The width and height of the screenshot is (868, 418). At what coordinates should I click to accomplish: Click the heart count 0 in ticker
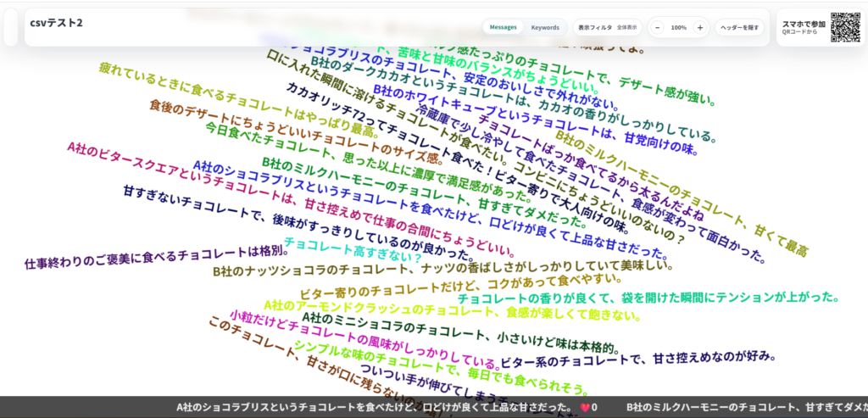(x=594, y=408)
